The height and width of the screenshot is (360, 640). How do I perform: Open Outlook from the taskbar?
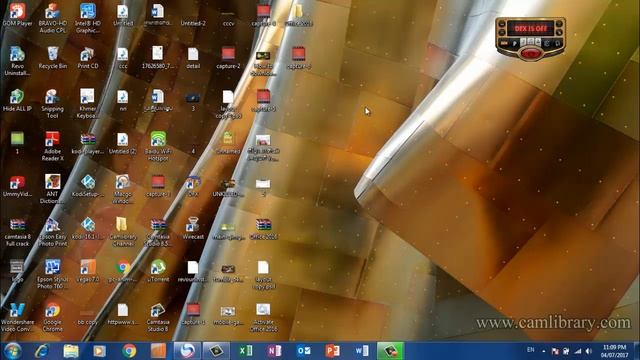tap(304, 351)
